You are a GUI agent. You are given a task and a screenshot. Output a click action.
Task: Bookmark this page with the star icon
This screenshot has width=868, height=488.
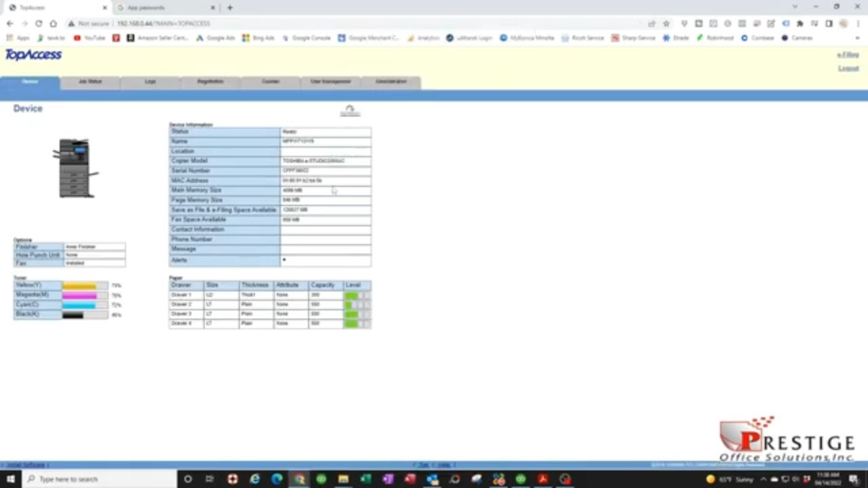tap(666, 24)
